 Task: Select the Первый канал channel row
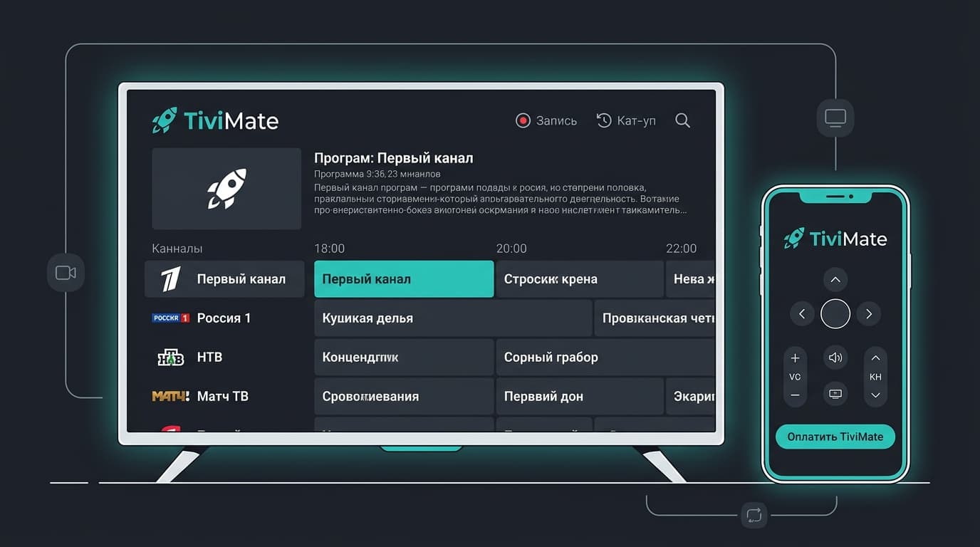click(x=224, y=278)
